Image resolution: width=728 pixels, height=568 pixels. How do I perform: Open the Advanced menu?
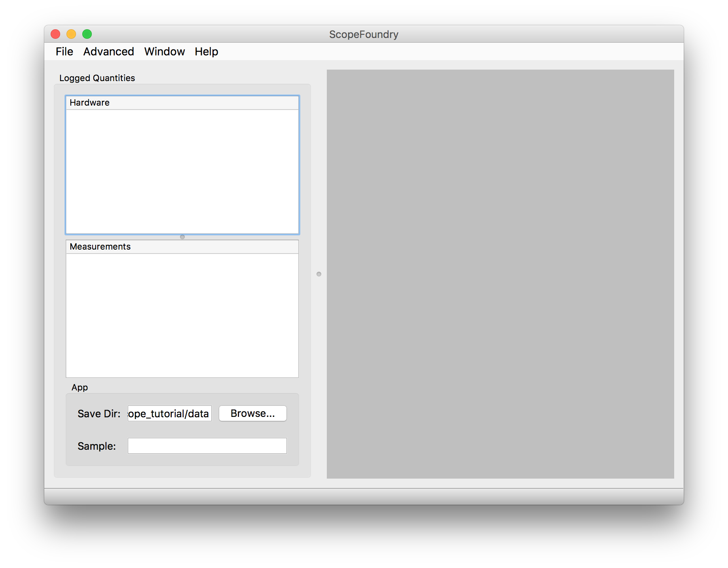pos(108,51)
